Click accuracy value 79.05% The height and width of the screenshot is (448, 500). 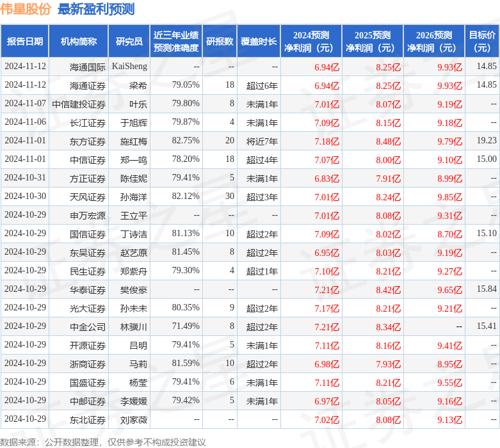point(186,85)
